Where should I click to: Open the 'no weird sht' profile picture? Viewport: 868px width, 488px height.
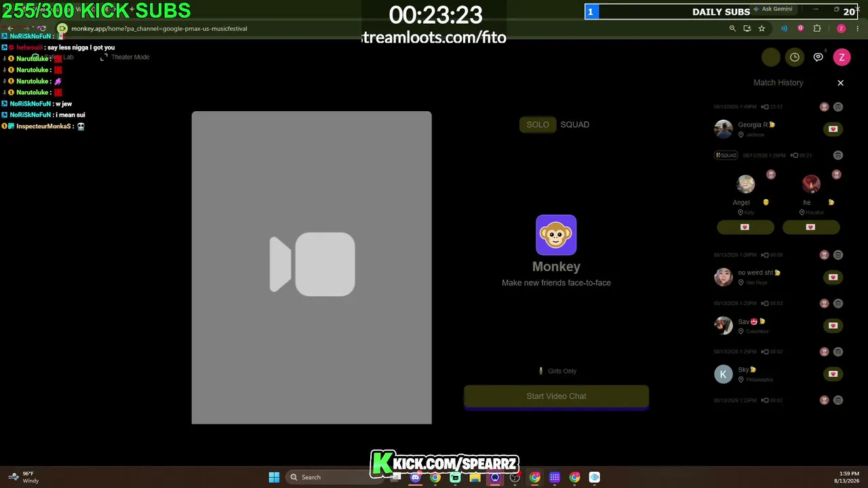point(724,277)
